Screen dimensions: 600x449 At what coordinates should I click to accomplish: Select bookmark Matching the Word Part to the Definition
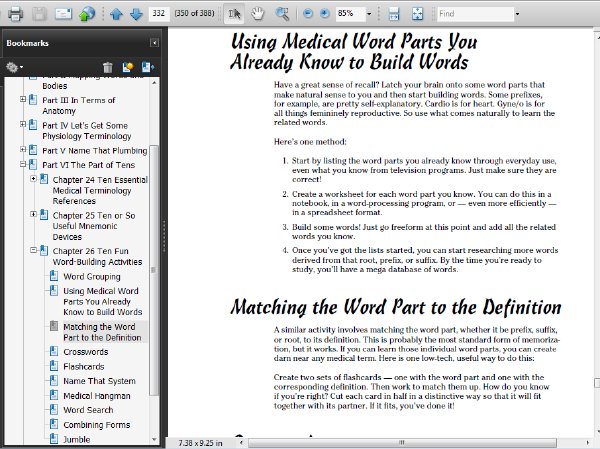[102, 332]
